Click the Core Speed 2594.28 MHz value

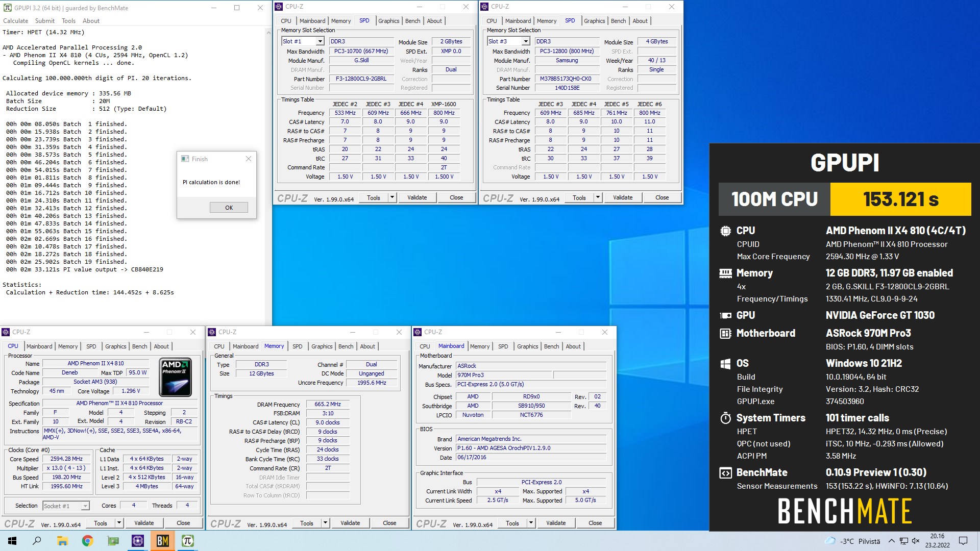point(67,459)
